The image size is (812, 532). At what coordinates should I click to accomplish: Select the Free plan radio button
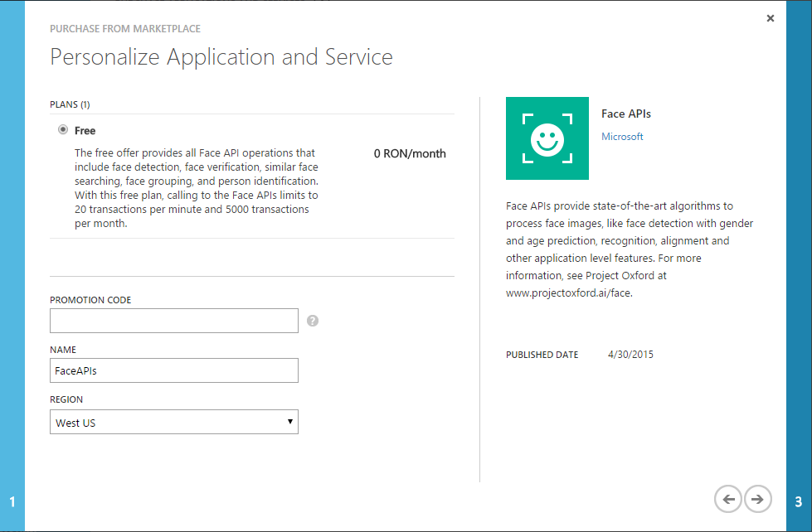pos(63,129)
